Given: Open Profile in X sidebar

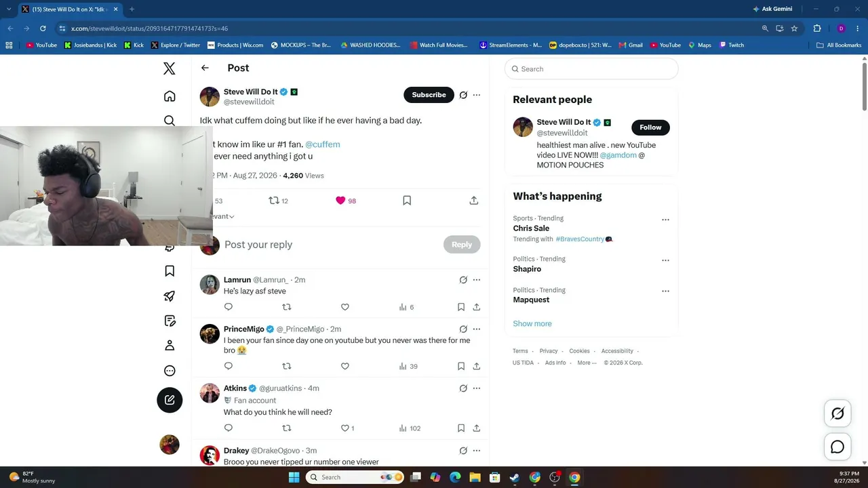Looking at the screenshot, I should pos(170,346).
